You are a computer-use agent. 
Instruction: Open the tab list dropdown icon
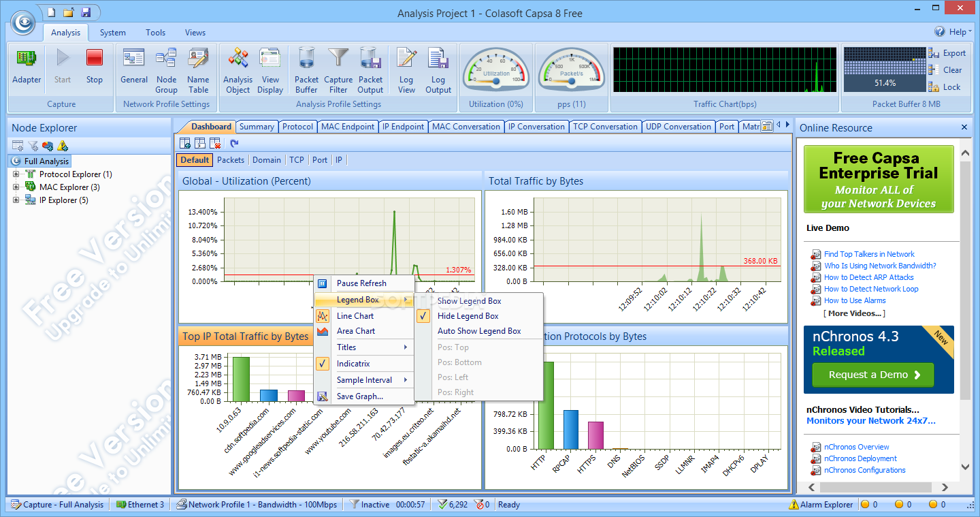[767, 126]
